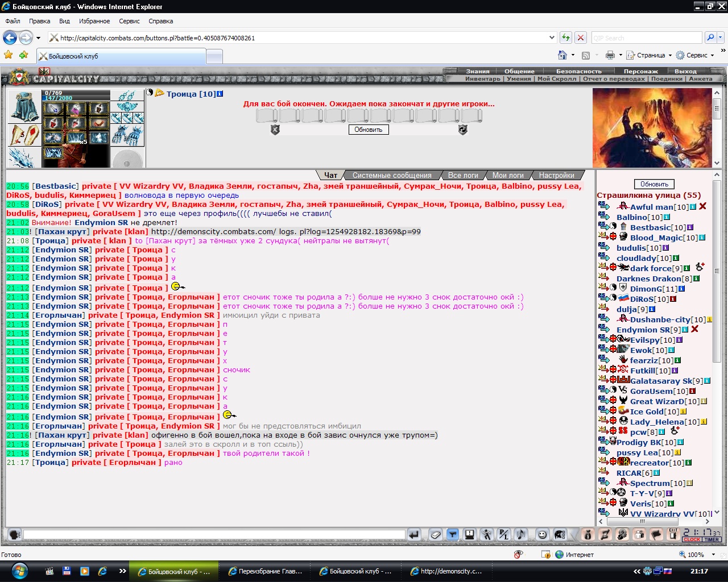This screenshot has height=582, width=728.
Task: Open the info icon next to Троица [10] header
Action: (220, 94)
